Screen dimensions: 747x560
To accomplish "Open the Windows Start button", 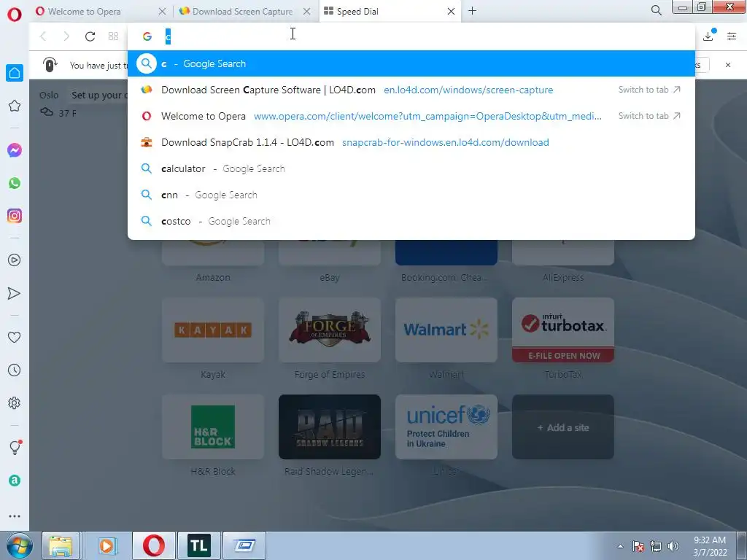I will tap(19, 545).
